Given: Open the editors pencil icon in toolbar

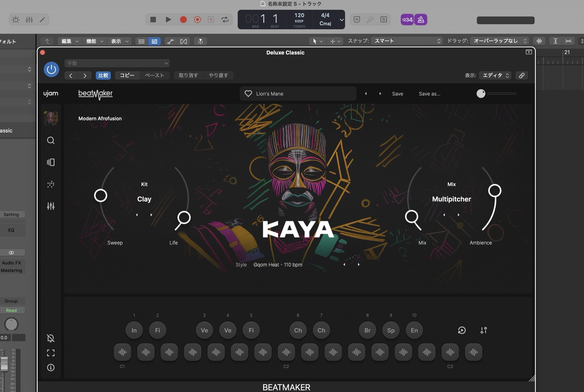Looking at the screenshot, I should [42, 20].
